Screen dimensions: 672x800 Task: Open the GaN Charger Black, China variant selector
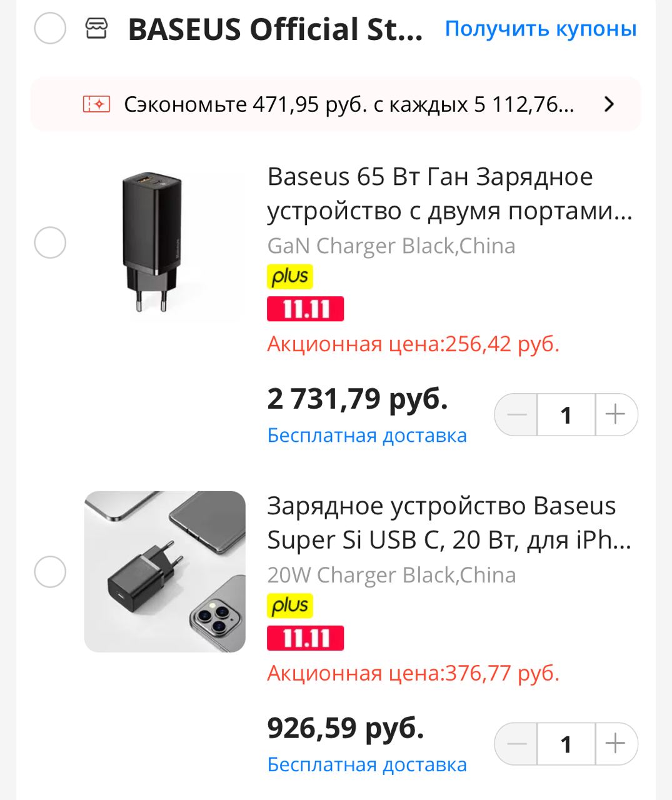click(391, 246)
